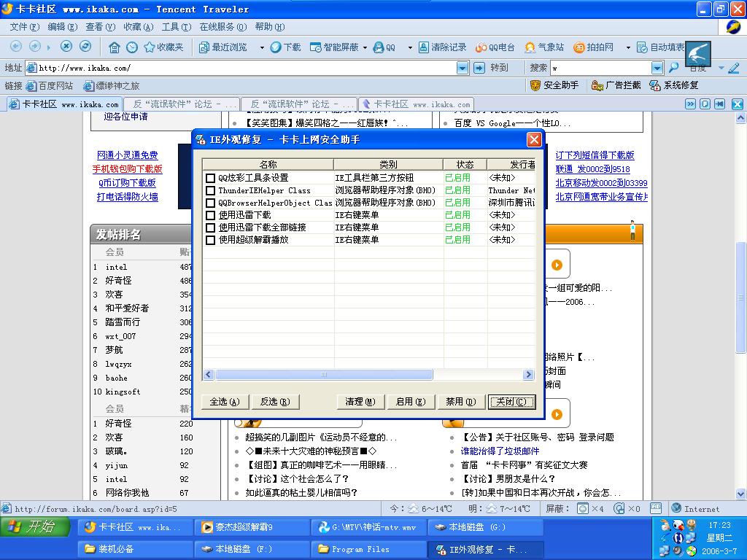Check the 使用超级解霸播放 checkbox

tap(210, 240)
